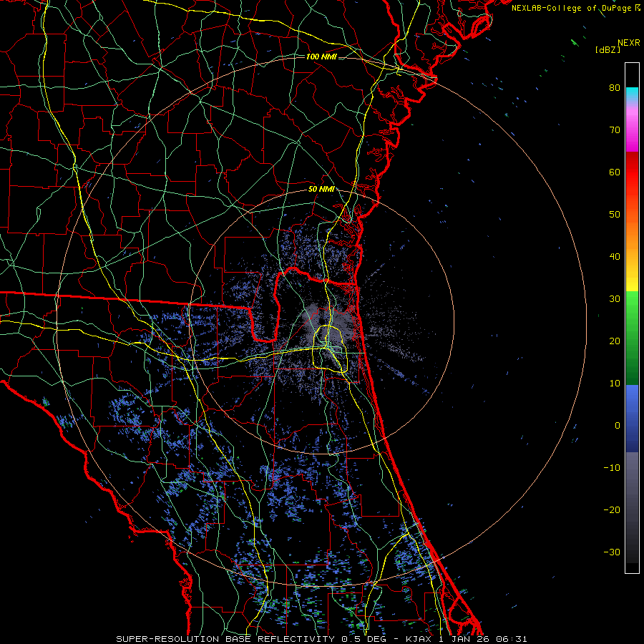Select the 40 value on dBZ scale
Image resolution: width=644 pixels, height=644 pixels.
615,257
